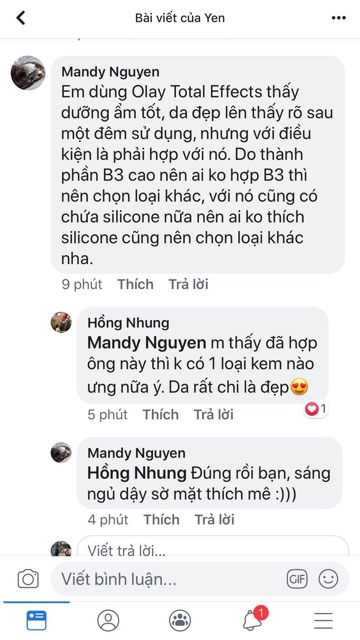
Task: Like Hồng Nhung's reply
Action: [160, 414]
